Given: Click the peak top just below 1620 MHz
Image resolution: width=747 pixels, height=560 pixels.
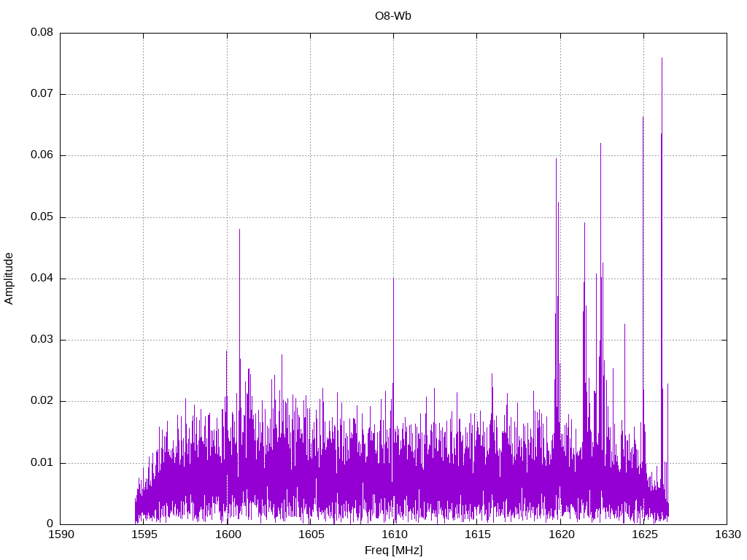Looking at the screenshot, I should (x=556, y=159).
